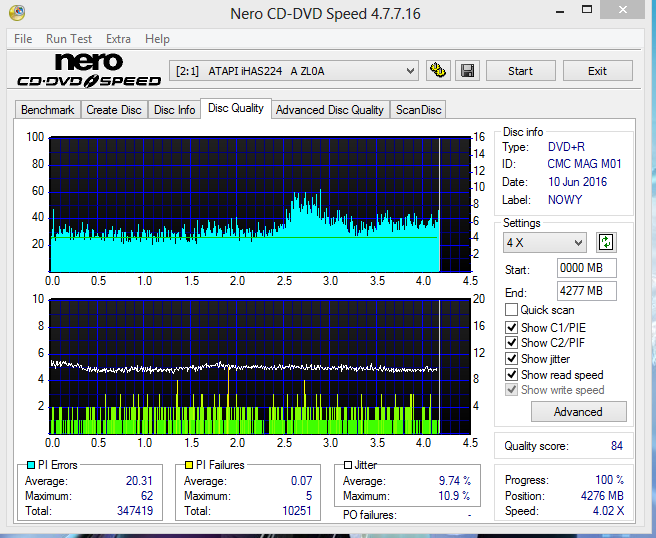The image size is (656, 538).
Task: Click the yellow PI Failures legend swatch
Action: [x=189, y=465]
